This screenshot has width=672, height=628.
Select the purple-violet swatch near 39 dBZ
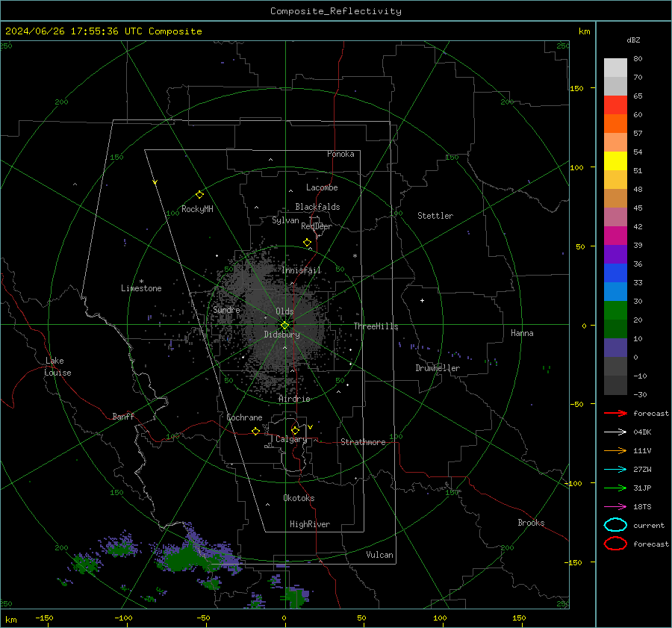[615, 254]
